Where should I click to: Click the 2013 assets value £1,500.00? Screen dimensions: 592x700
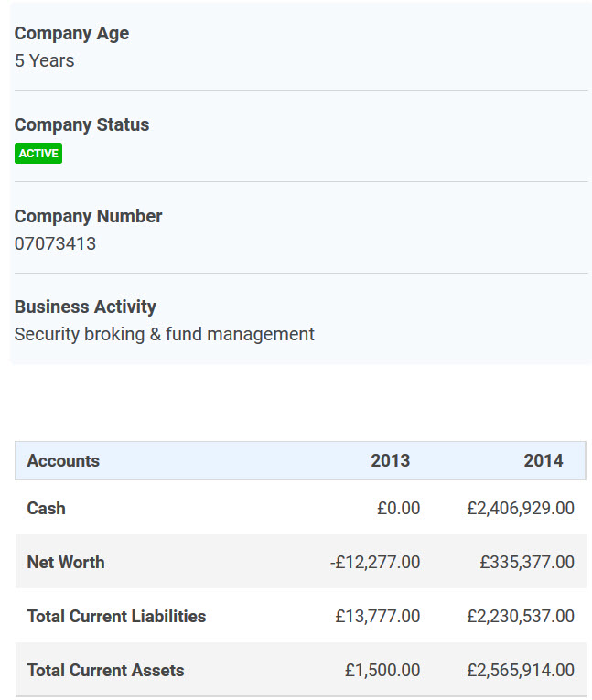point(382,671)
